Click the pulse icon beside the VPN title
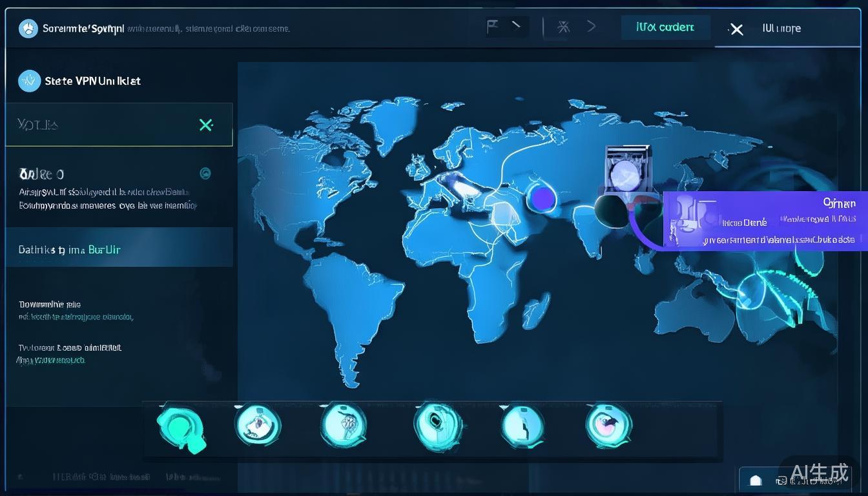The height and width of the screenshot is (496, 868). (29, 81)
